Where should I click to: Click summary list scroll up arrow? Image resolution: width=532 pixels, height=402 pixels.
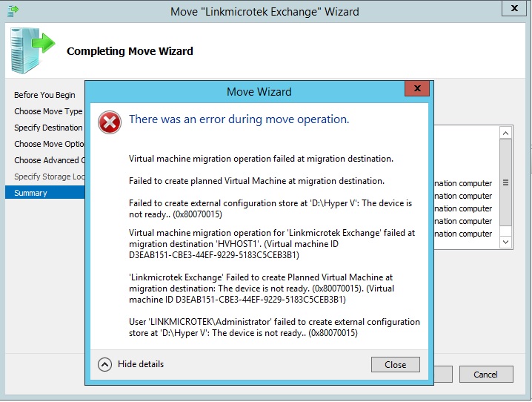[x=505, y=133]
